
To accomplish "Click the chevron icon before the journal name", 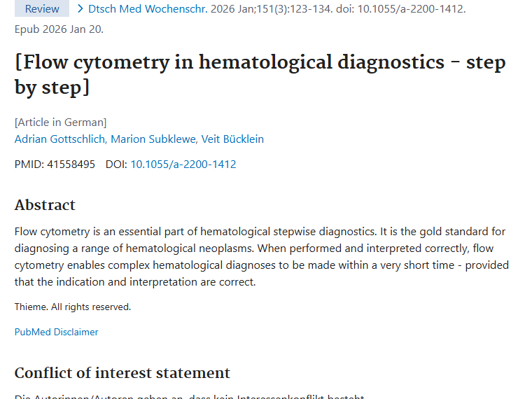I will (80, 9).
